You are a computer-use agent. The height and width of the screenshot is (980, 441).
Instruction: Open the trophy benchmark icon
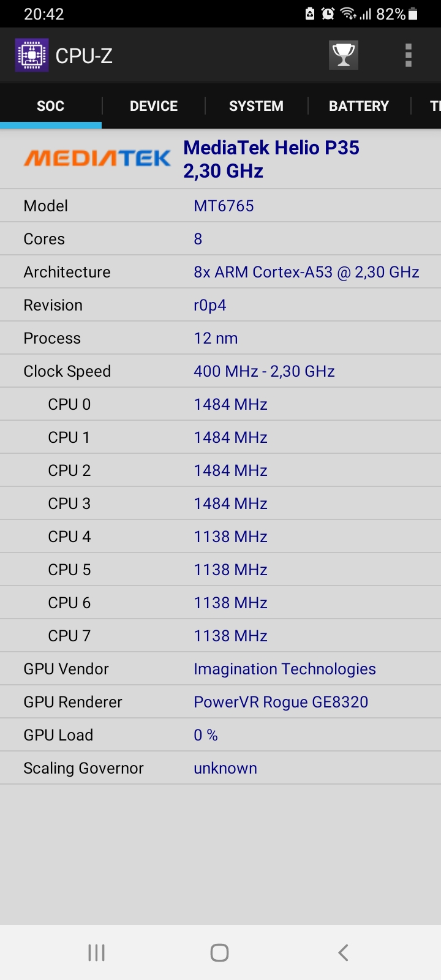(343, 56)
